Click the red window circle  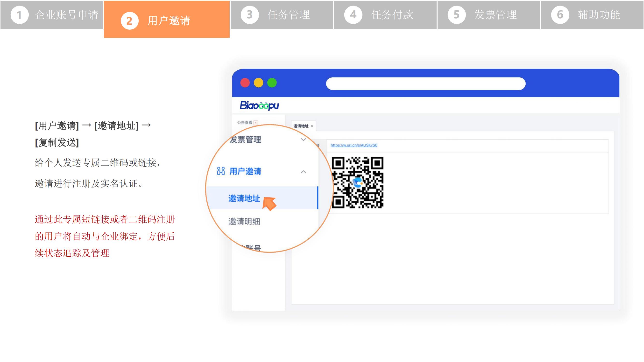[245, 83]
